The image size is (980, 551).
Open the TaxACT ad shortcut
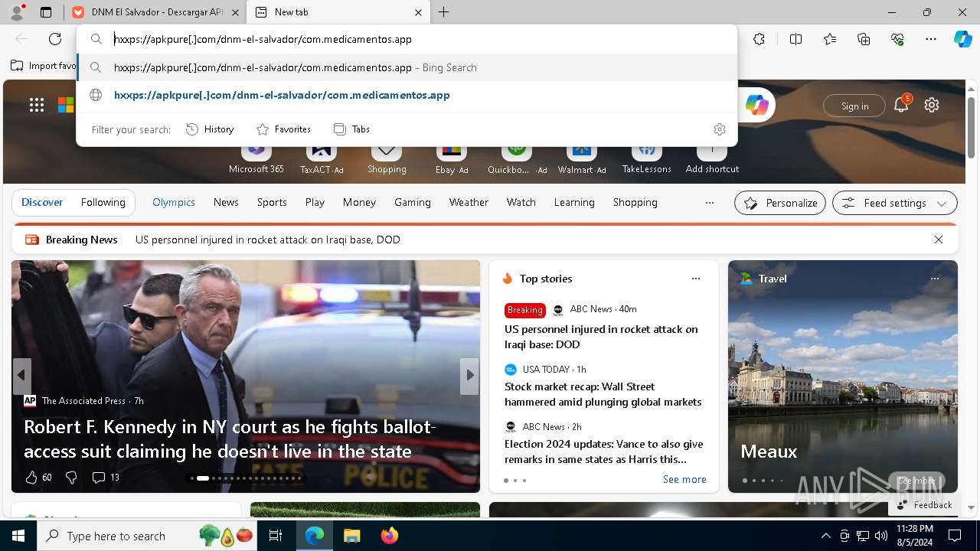tap(322, 160)
